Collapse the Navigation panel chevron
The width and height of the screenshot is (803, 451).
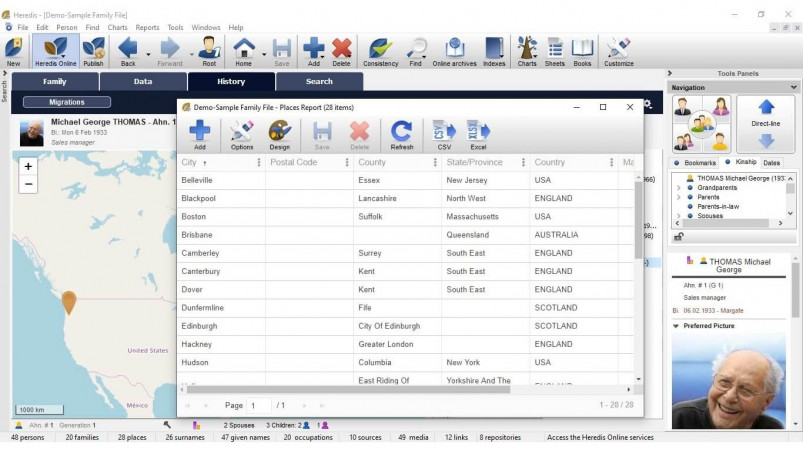pos(793,88)
